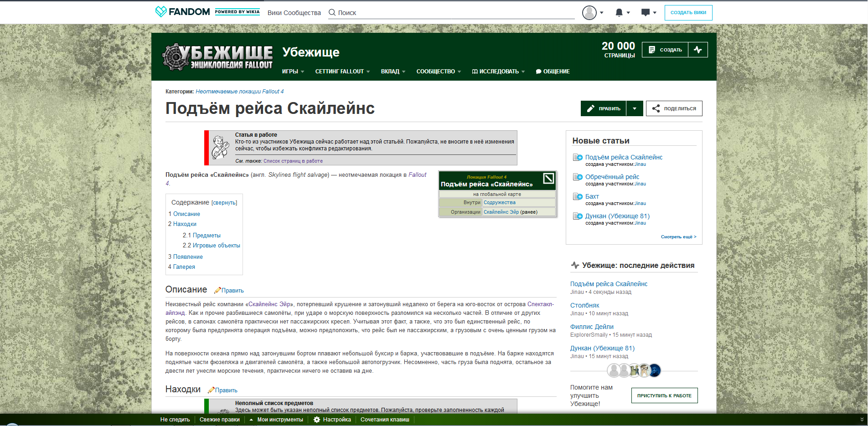Click new-page icon beside Дункан (Убежище 81)
The width and height of the screenshot is (868, 426).
click(578, 216)
